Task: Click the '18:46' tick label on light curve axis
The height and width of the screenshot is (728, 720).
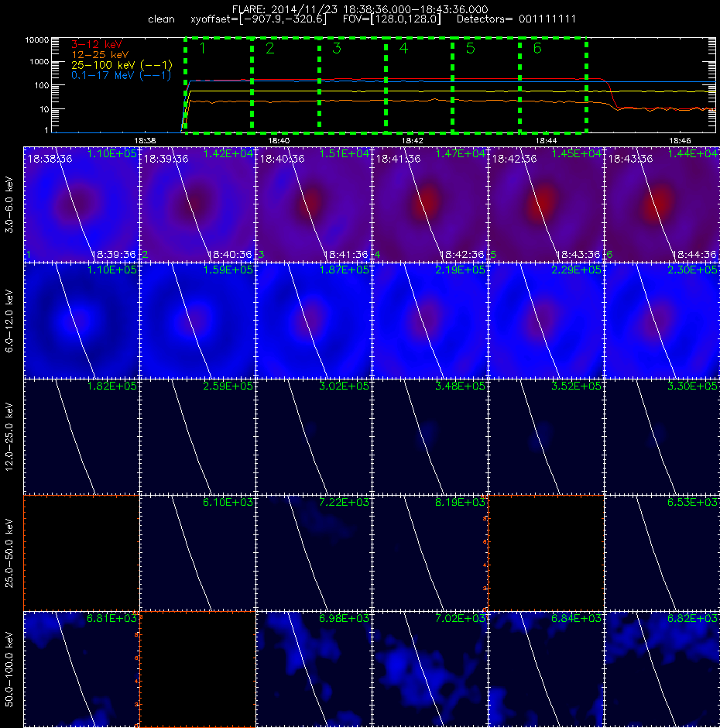Action: (680, 140)
